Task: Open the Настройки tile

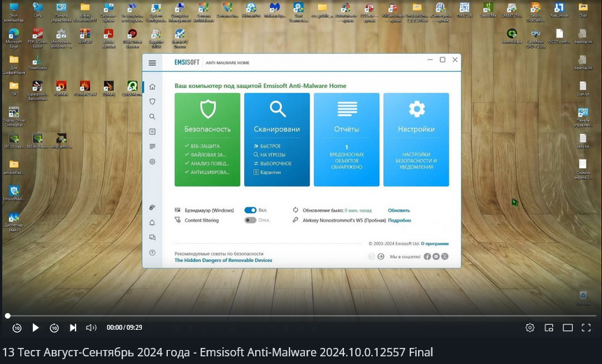Action: pos(416,140)
